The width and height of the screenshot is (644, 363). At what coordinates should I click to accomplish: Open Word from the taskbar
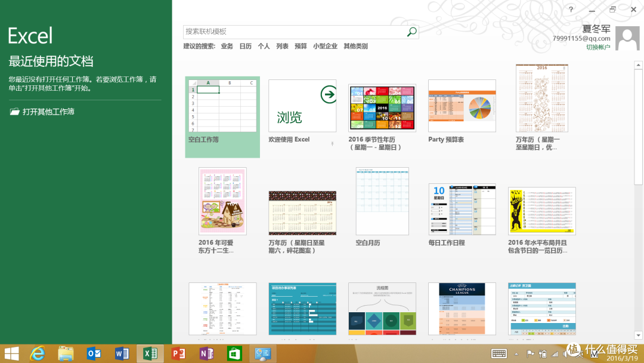122,353
